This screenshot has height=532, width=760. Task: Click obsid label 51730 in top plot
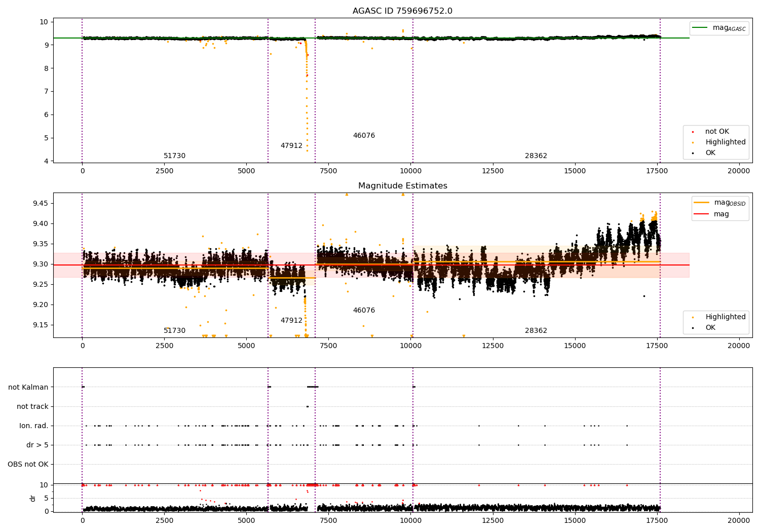[174, 156]
